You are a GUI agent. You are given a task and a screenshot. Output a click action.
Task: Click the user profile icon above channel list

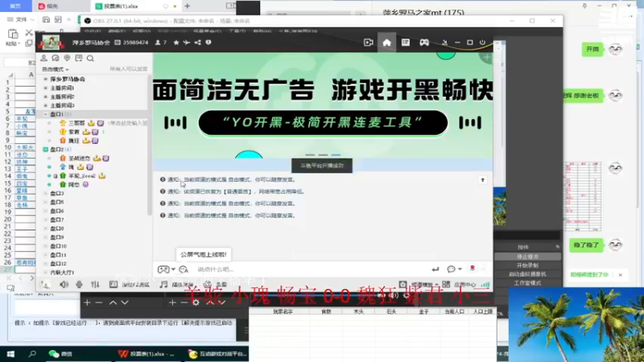[44, 58]
